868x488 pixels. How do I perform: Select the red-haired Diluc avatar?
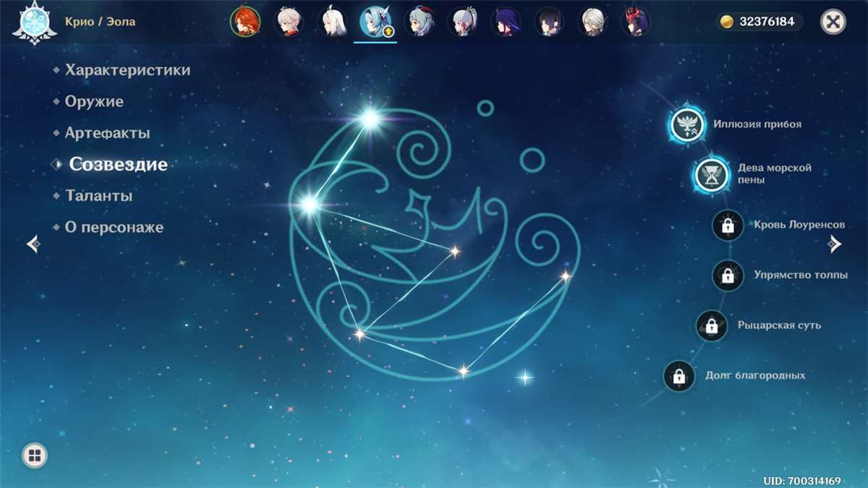click(245, 22)
